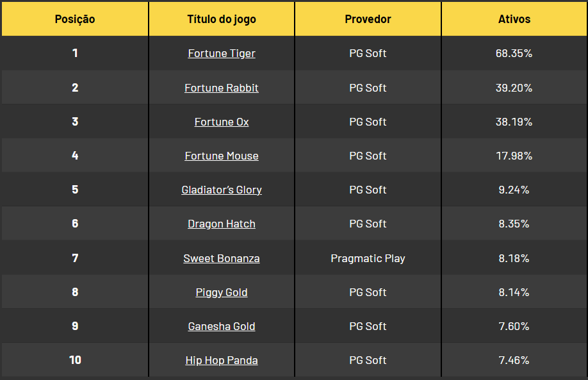Click the Ativos column header
The width and height of the screenshot is (588, 380).
tap(514, 19)
